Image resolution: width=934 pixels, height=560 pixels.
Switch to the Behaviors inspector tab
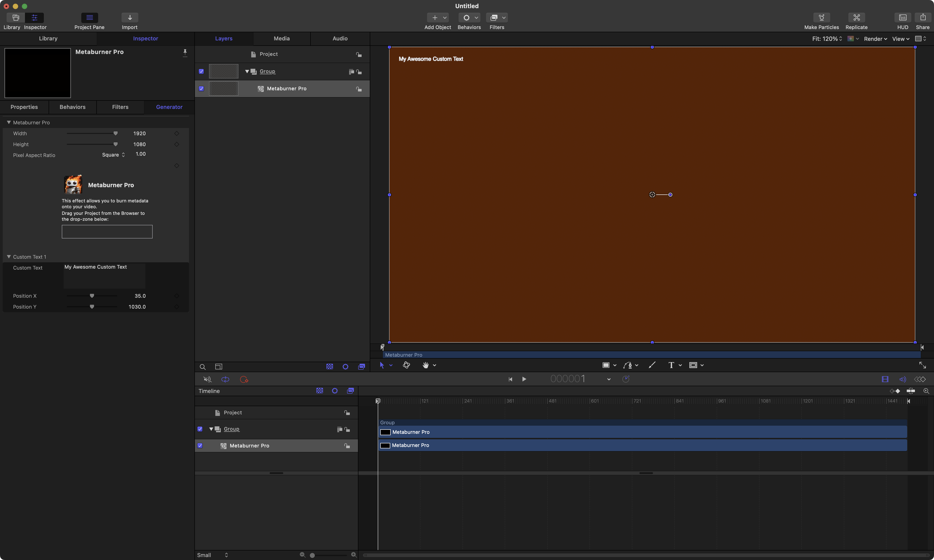(x=72, y=107)
